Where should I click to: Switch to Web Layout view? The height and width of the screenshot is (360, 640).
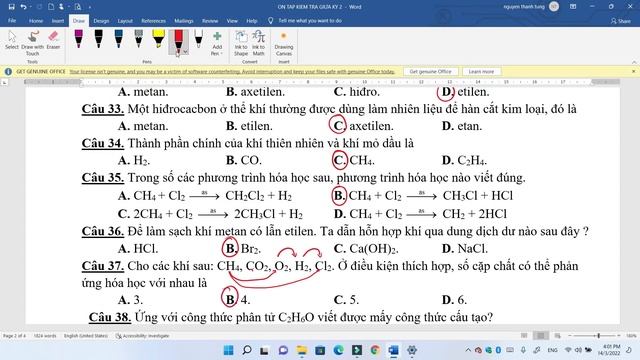557,336
